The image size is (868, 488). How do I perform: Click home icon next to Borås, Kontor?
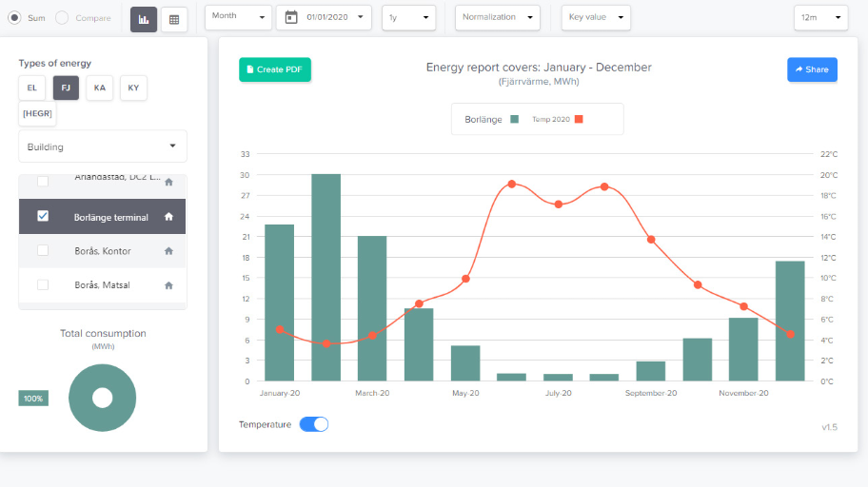coord(168,251)
